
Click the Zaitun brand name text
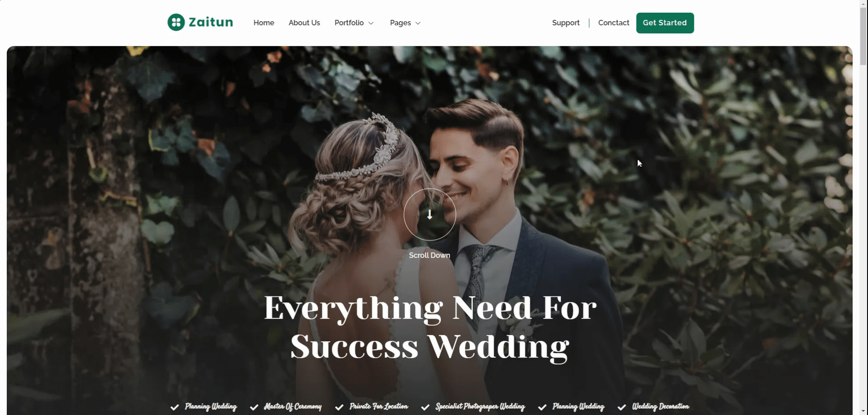[x=211, y=22]
